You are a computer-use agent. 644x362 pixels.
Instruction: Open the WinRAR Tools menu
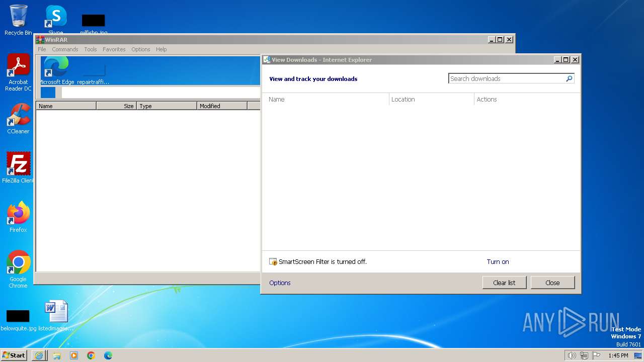click(91, 49)
